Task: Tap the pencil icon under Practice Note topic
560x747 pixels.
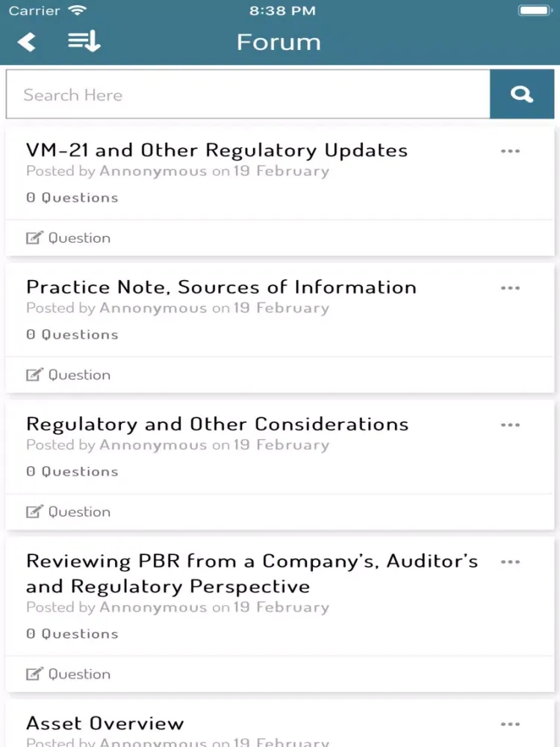Action: [x=34, y=375]
